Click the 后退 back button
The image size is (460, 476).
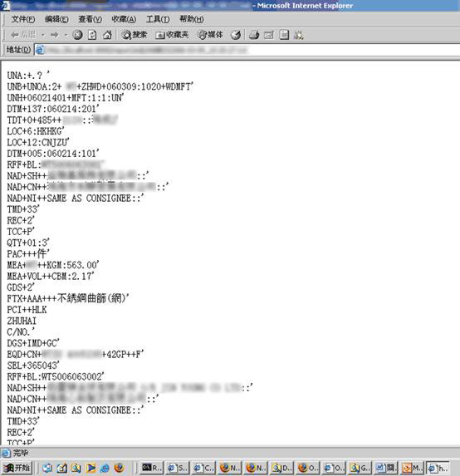[23, 35]
